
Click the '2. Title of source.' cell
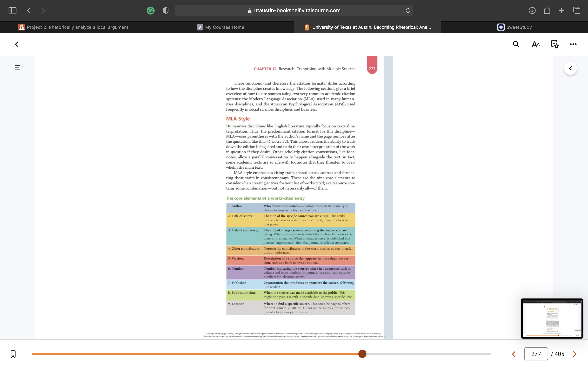pyautogui.click(x=244, y=220)
